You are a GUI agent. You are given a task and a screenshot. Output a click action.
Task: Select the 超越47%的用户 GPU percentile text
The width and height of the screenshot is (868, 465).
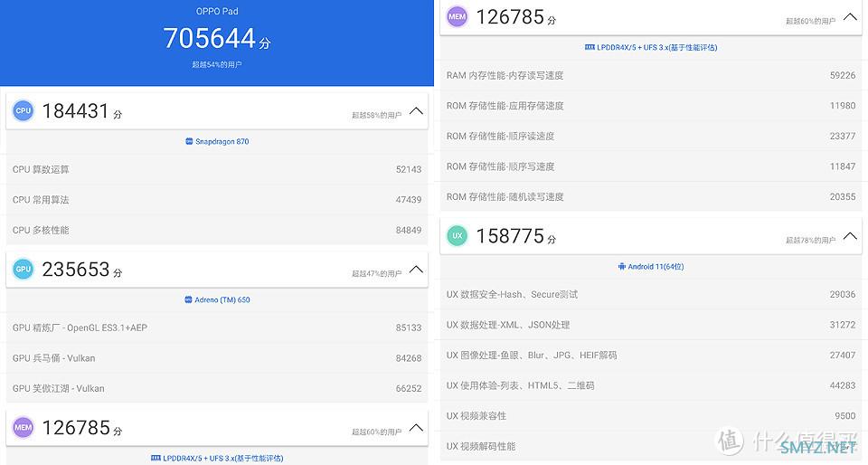click(x=376, y=274)
